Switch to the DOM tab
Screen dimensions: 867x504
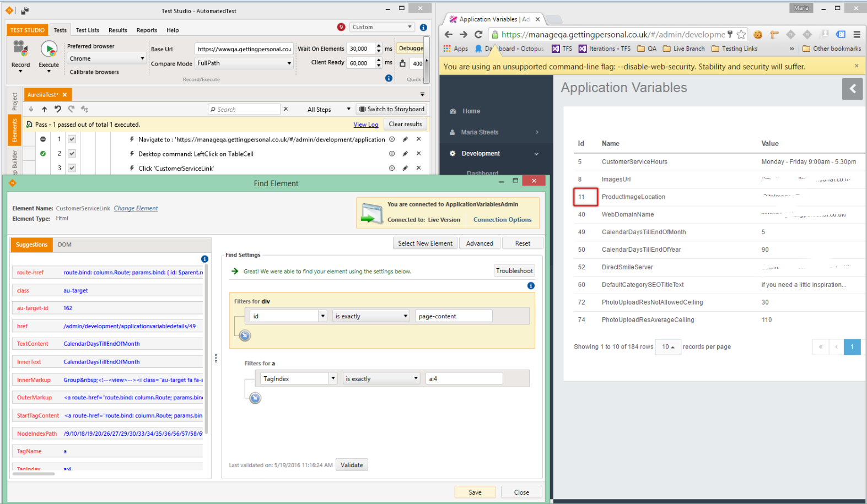pos(64,245)
